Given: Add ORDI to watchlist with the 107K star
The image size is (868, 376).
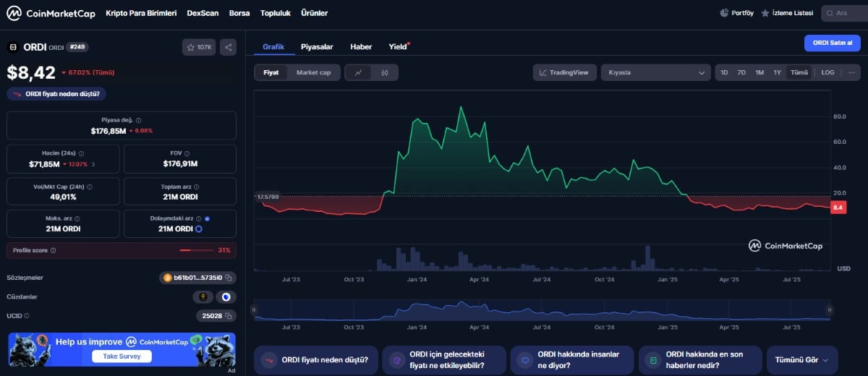Looking at the screenshot, I should pos(199,47).
